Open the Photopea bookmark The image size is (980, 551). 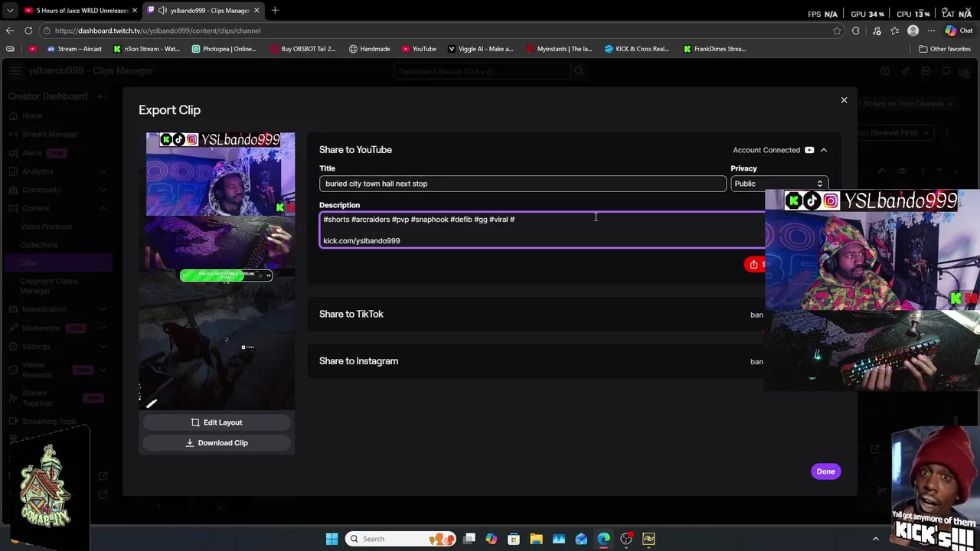224,49
